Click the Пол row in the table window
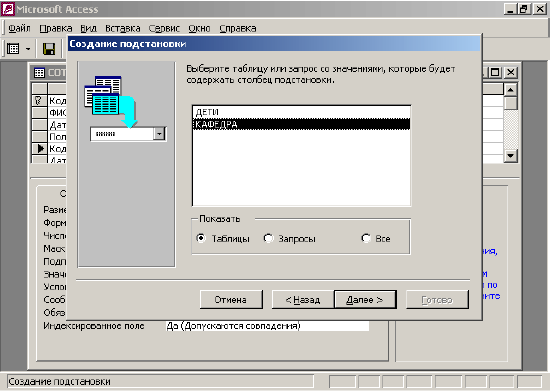Screen dimensions: 550x391 [x=57, y=136]
